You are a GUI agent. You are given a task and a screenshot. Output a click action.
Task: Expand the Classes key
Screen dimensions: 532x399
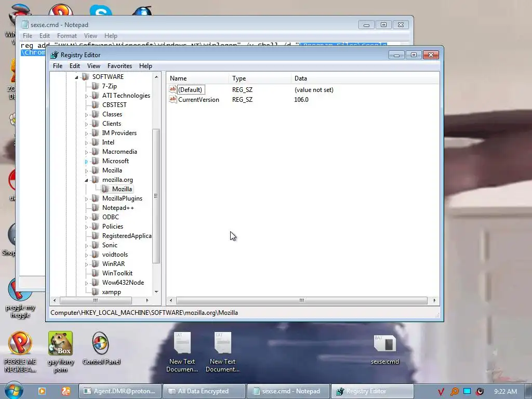pos(86,115)
